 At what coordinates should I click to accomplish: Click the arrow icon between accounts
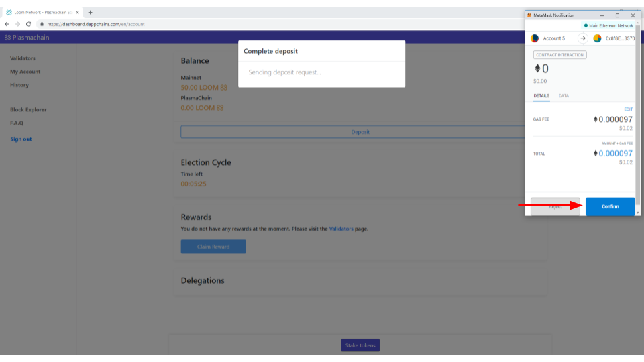pyautogui.click(x=583, y=38)
